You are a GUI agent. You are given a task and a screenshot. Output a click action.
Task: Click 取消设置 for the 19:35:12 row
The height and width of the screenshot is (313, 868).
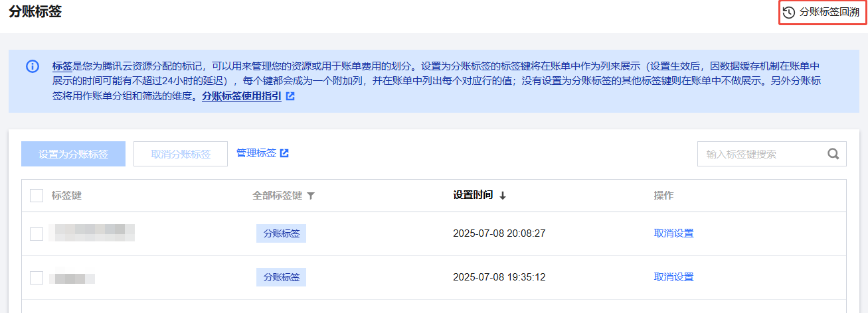click(x=673, y=277)
